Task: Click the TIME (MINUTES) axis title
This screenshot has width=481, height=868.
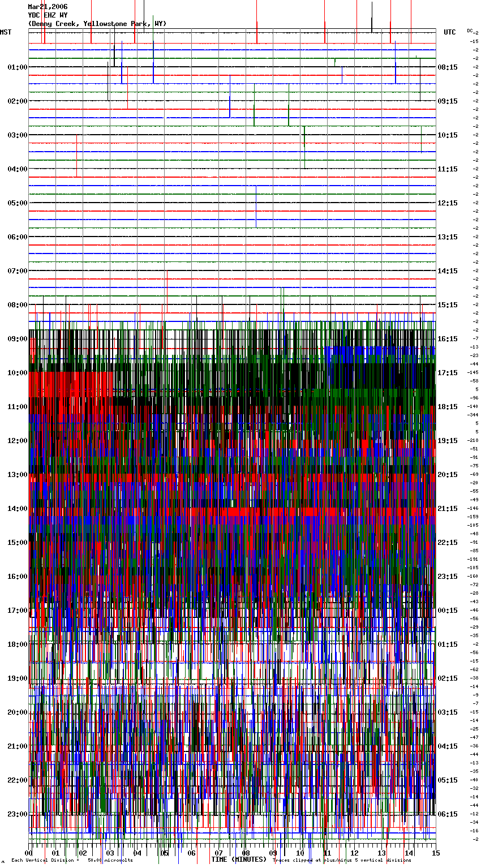Action: (239, 860)
